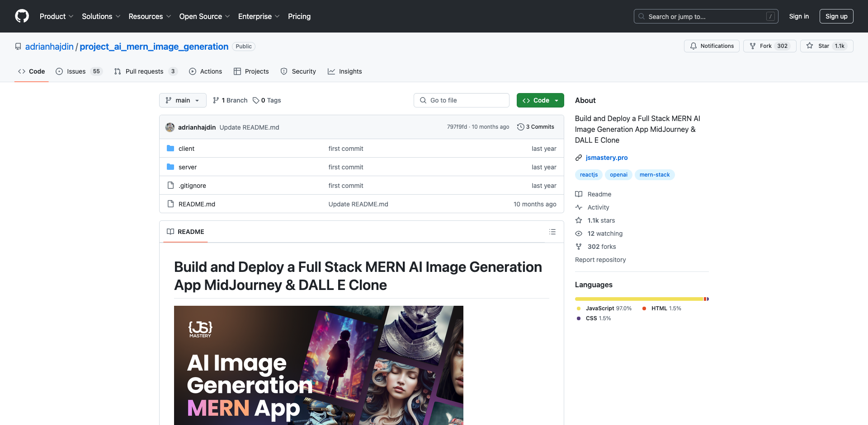Open the README.md file icon
The image size is (868, 425).
[x=170, y=204]
